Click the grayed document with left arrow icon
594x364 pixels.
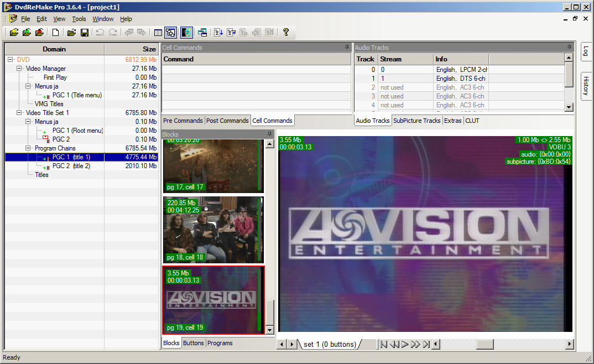pyautogui.click(x=257, y=33)
